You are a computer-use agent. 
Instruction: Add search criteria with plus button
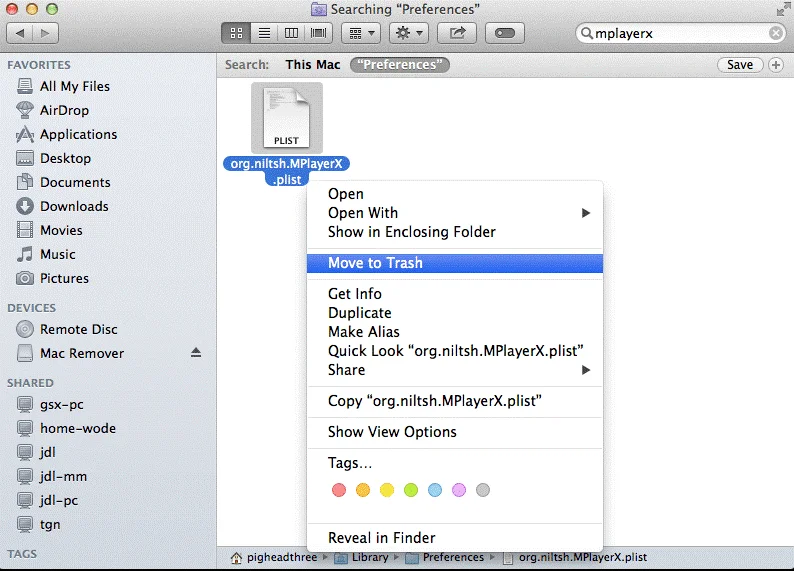[x=776, y=65]
